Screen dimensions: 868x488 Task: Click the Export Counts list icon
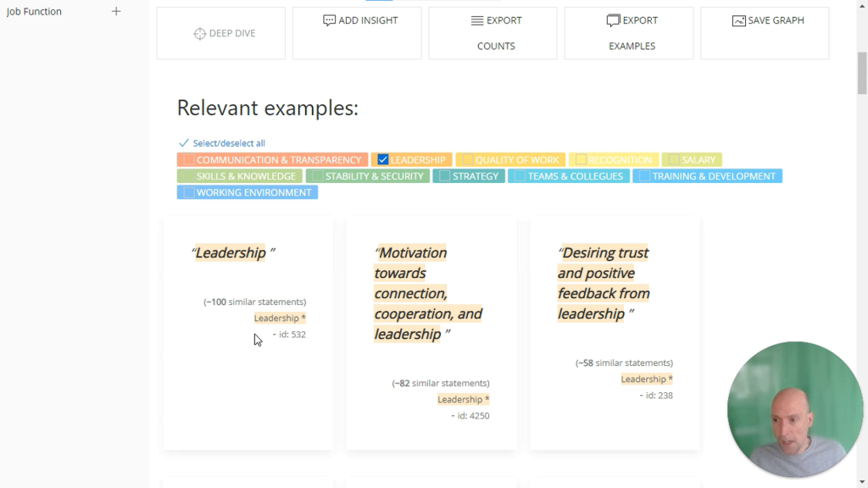(x=477, y=20)
